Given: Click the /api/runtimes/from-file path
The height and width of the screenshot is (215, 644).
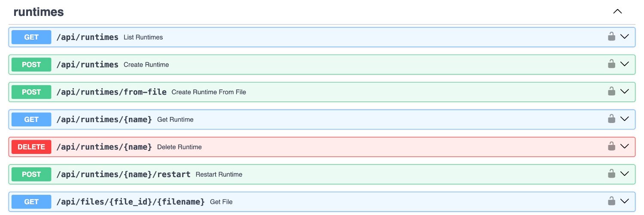Looking at the screenshot, I should (112, 92).
